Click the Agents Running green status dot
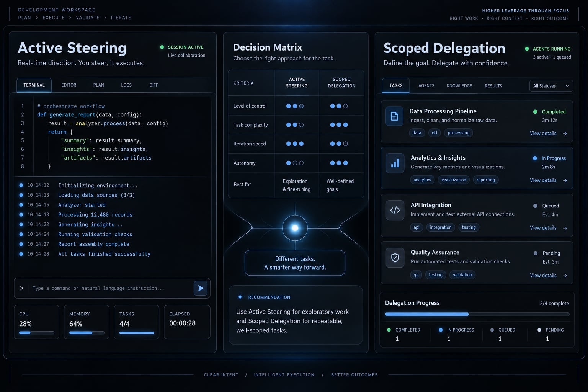Image resolution: width=588 pixels, height=392 pixels. point(527,49)
